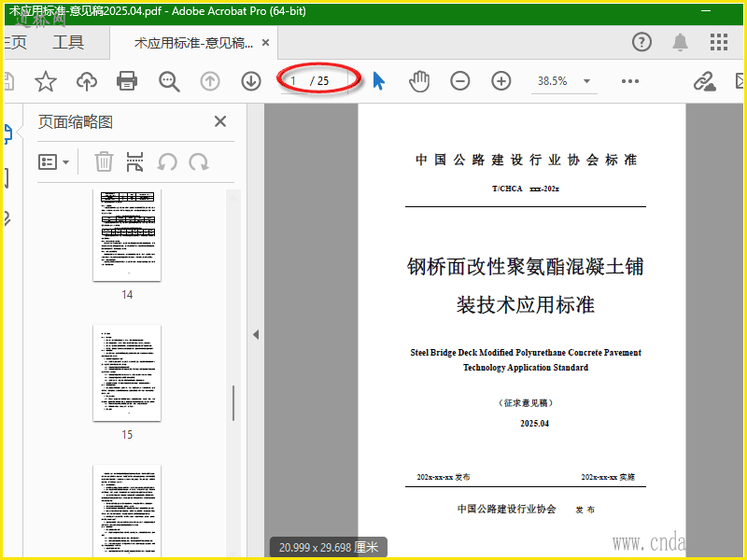Open more tools ellipsis menu
This screenshot has height=560, width=747.
point(630,81)
